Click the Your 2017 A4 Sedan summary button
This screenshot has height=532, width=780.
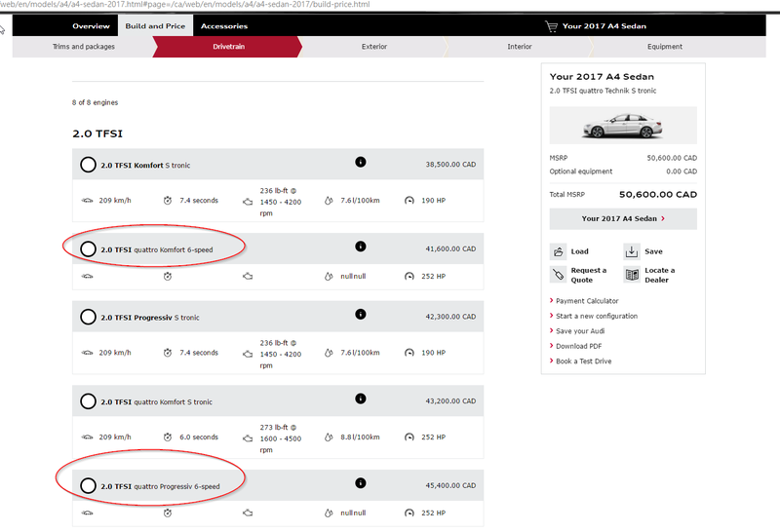(623, 219)
